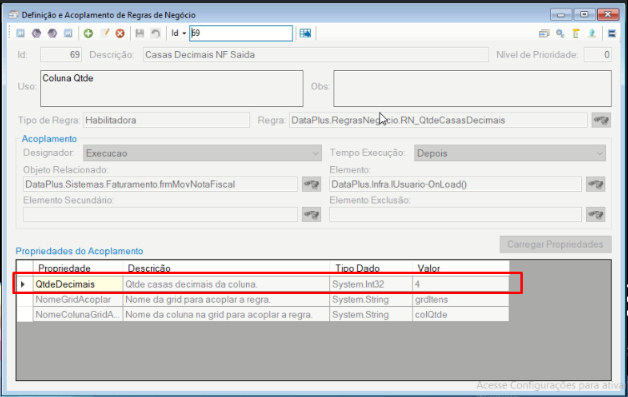The height and width of the screenshot is (397, 628).
Task: Click the Obs text area
Action: click(x=472, y=89)
